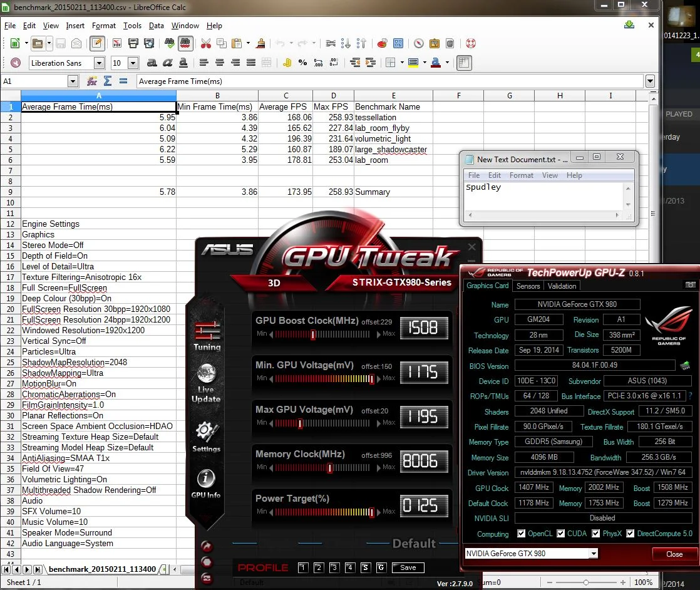700x590 pixels.
Task: Toggle Edit File mode icon
Action: pyautogui.click(x=97, y=43)
